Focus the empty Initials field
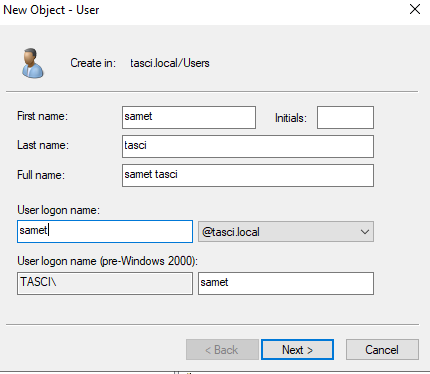The image size is (430, 374). 345,117
